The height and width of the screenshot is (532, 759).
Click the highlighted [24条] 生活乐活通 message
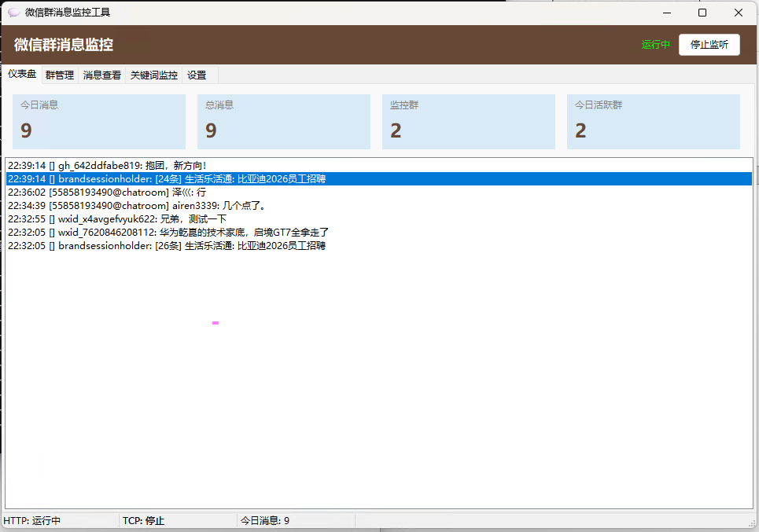point(167,179)
